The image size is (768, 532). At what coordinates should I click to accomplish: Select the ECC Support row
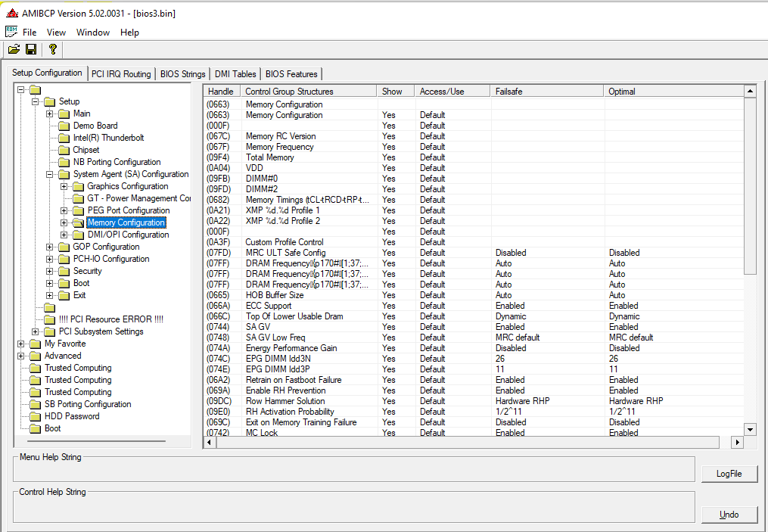pyautogui.click(x=473, y=306)
